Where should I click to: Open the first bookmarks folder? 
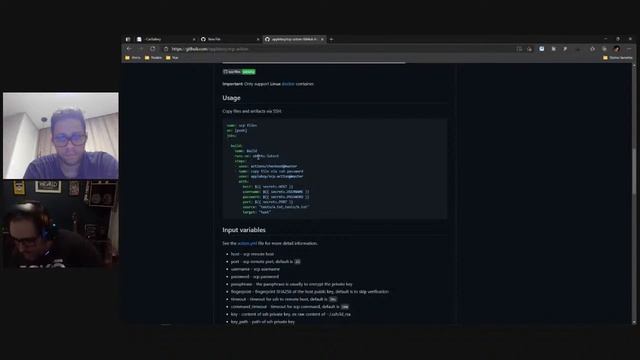(133, 58)
